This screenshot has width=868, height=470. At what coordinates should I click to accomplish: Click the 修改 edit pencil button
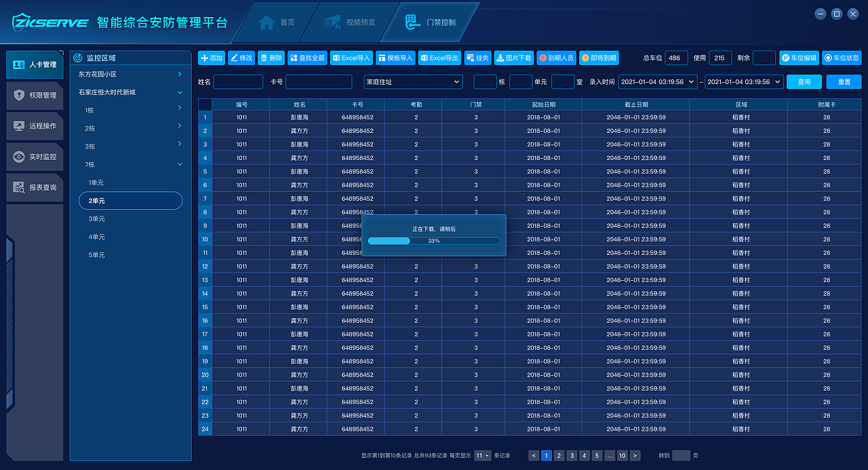pyautogui.click(x=241, y=58)
